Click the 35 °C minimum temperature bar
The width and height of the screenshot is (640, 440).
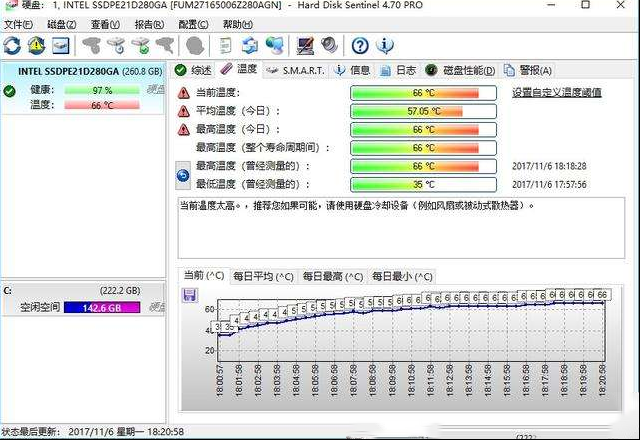[x=424, y=184]
